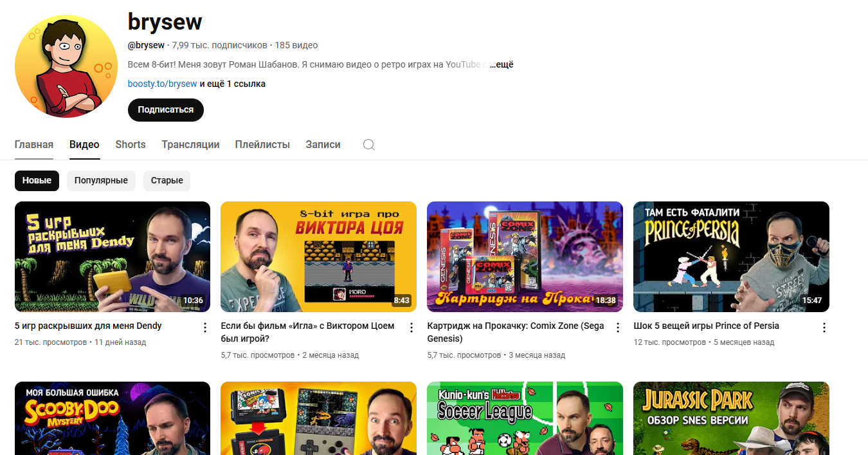Open video title '5 игр раскрывших для меня Dendy'
868x455 pixels.
[x=88, y=326]
